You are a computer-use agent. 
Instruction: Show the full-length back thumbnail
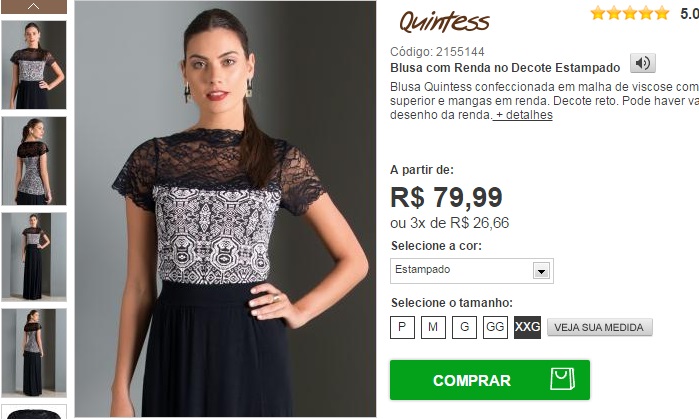click(34, 353)
